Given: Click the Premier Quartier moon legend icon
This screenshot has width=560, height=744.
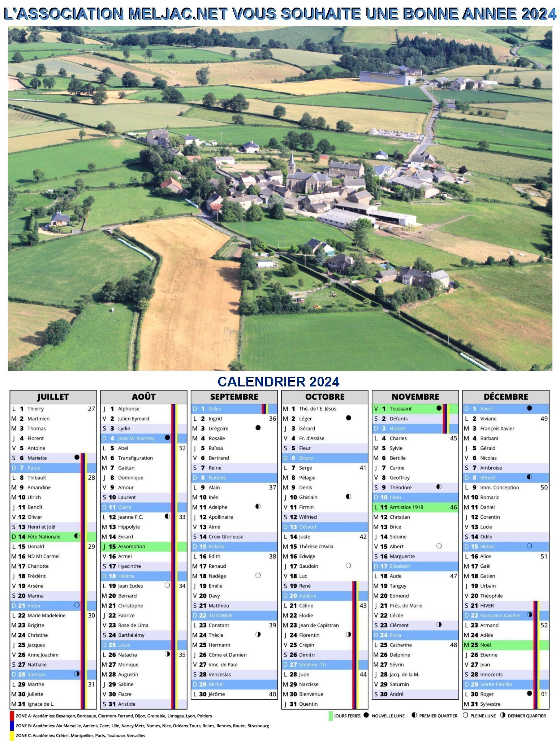Looking at the screenshot, I should 414,715.
